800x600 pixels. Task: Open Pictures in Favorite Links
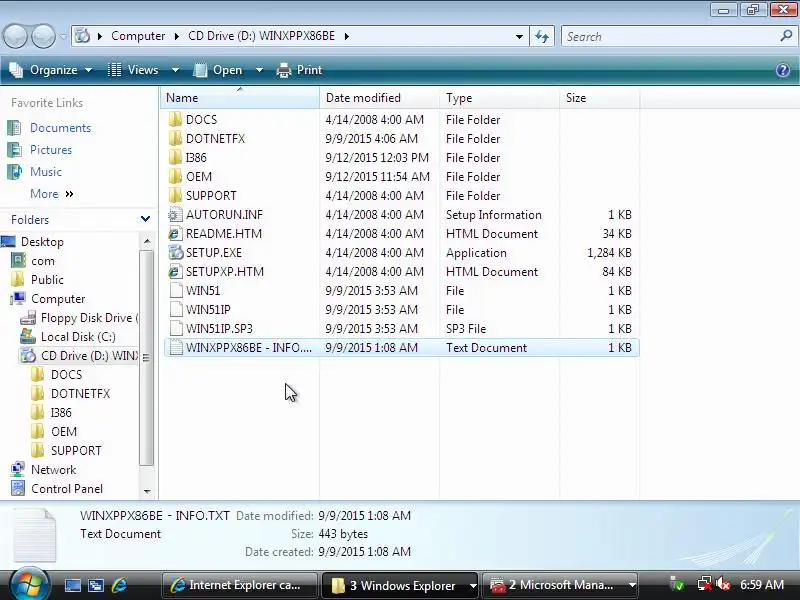(51, 149)
